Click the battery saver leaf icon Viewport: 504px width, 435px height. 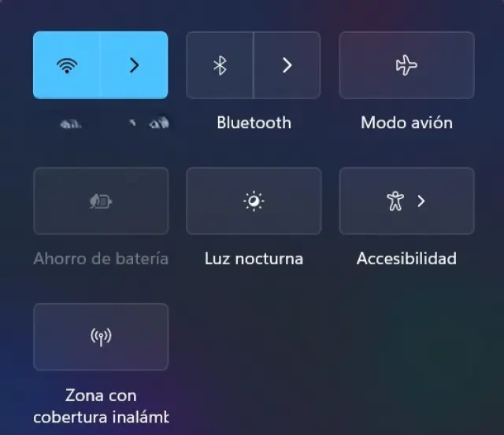coord(101,201)
